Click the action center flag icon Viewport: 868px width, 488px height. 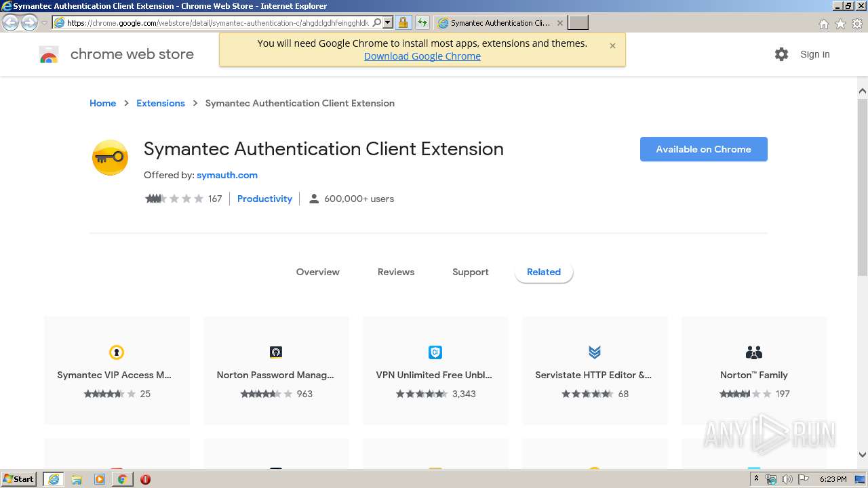click(x=804, y=479)
